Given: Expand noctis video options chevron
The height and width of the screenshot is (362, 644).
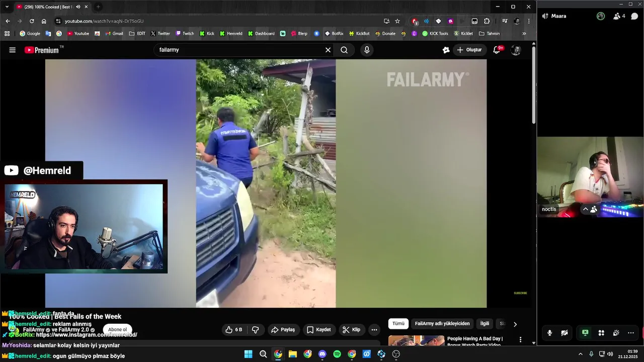Looking at the screenshot, I should [585, 209].
